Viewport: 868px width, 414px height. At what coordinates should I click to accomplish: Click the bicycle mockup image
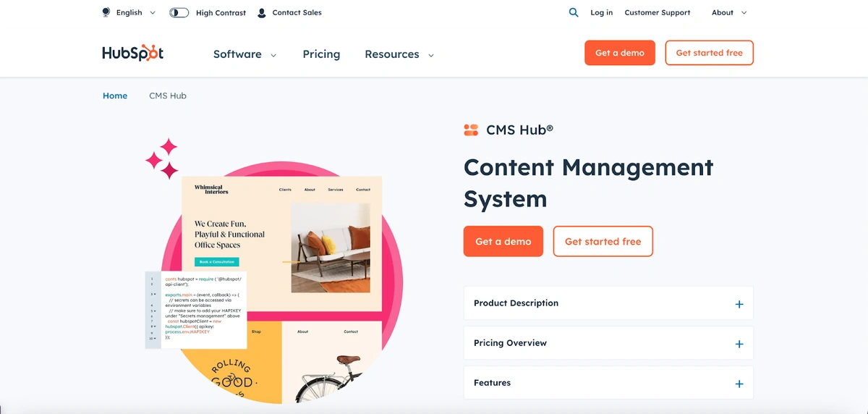[332, 362]
